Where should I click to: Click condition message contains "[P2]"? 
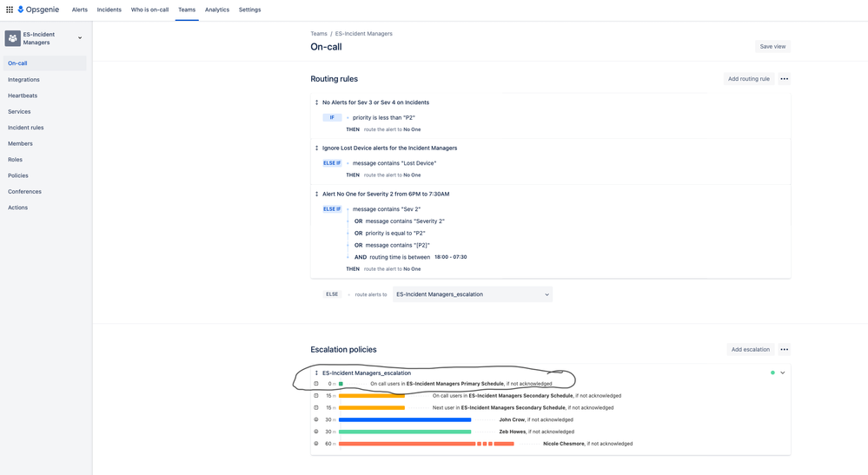point(397,245)
